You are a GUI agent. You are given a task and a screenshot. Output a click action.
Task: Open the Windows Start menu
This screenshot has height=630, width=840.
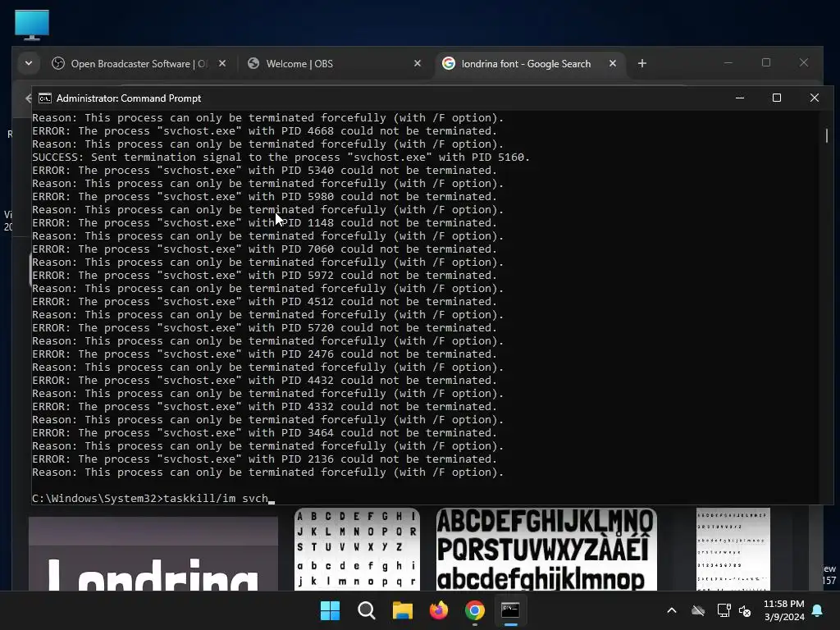click(330, 610)
